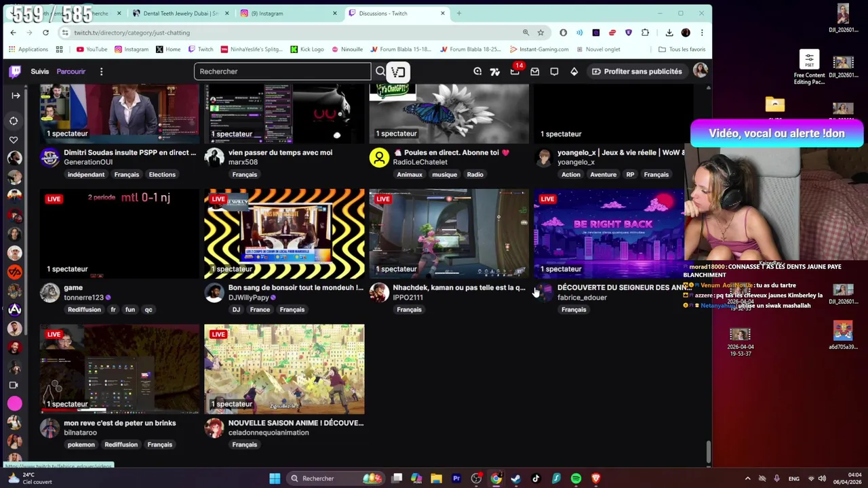Open the Twitch three-dot more menu
This screenshot has width=868, height=488.
click(101, 71)
